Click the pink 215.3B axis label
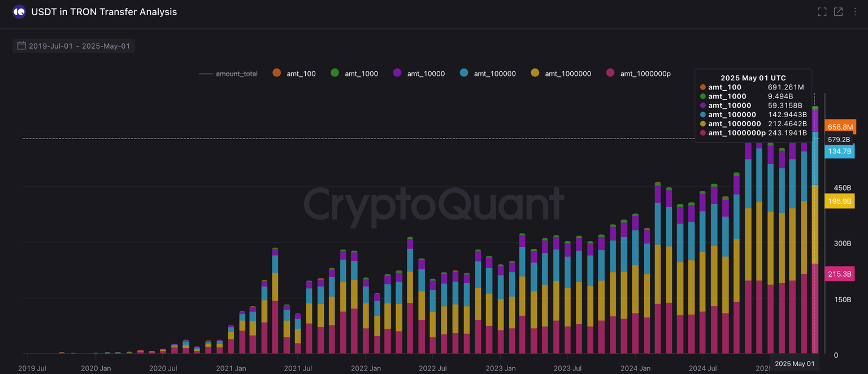This screenshot has height=374, width=868. [x=839, y=274]
